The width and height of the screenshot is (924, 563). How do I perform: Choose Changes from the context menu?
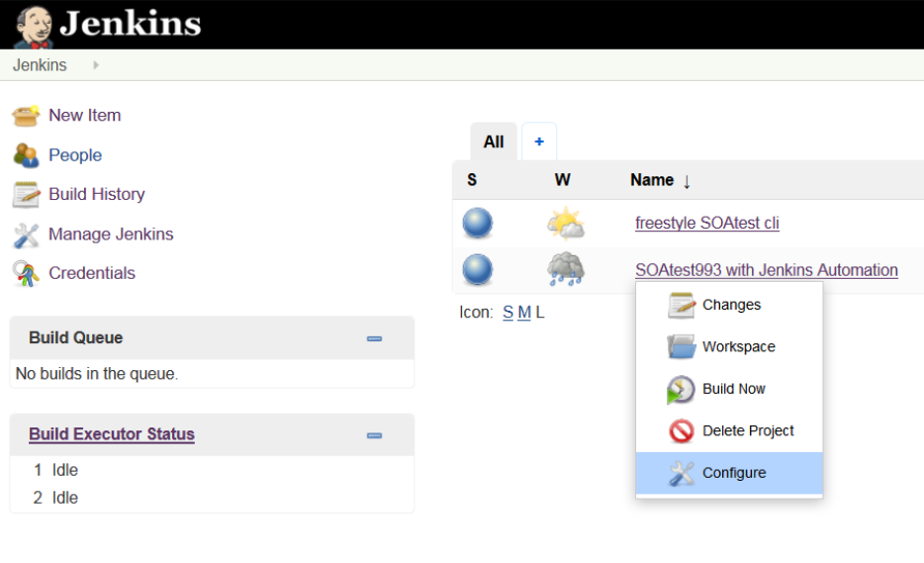click(x=729, y=305)
